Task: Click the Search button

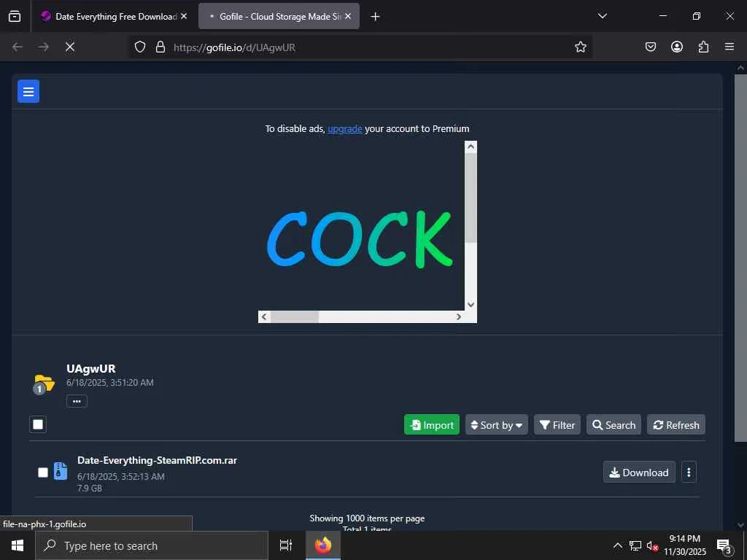Action: tap(614, 425)
